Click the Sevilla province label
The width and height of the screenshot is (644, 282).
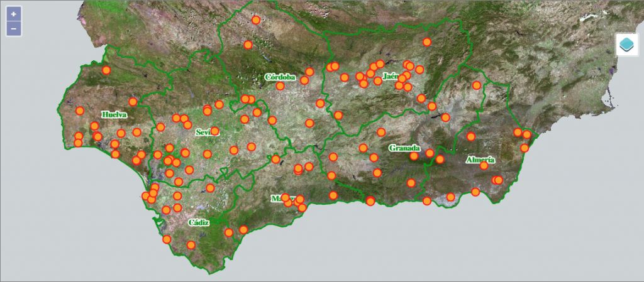(204, 133)
